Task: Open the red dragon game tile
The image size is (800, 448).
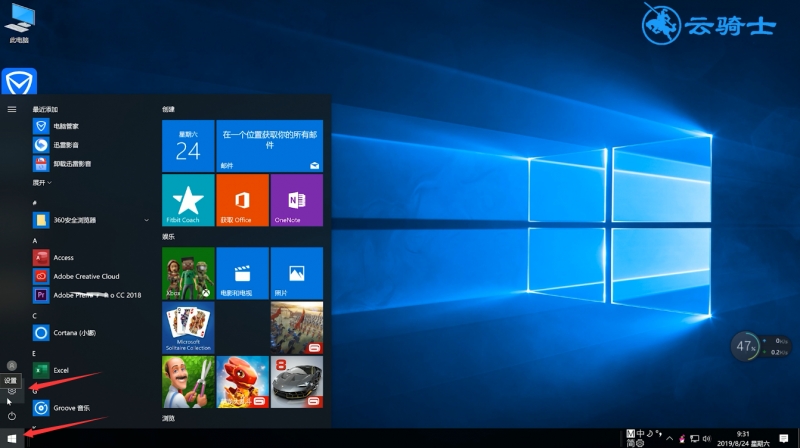Action: 242,382
